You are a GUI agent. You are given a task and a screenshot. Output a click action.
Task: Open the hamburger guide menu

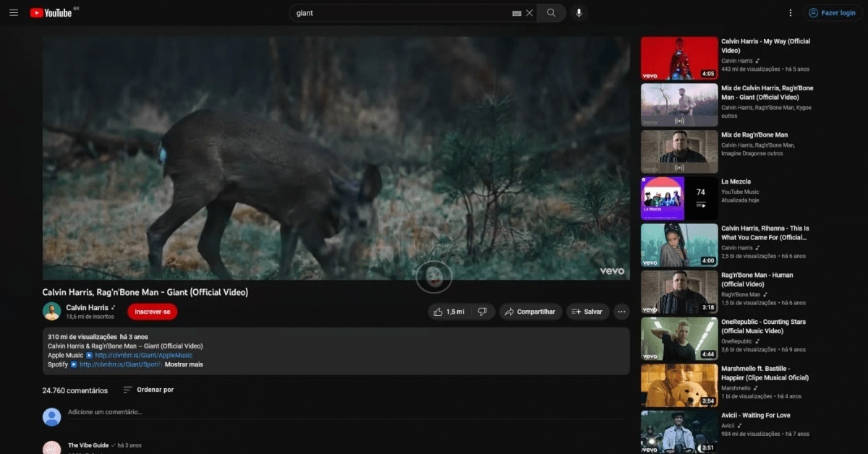[14, 13]
